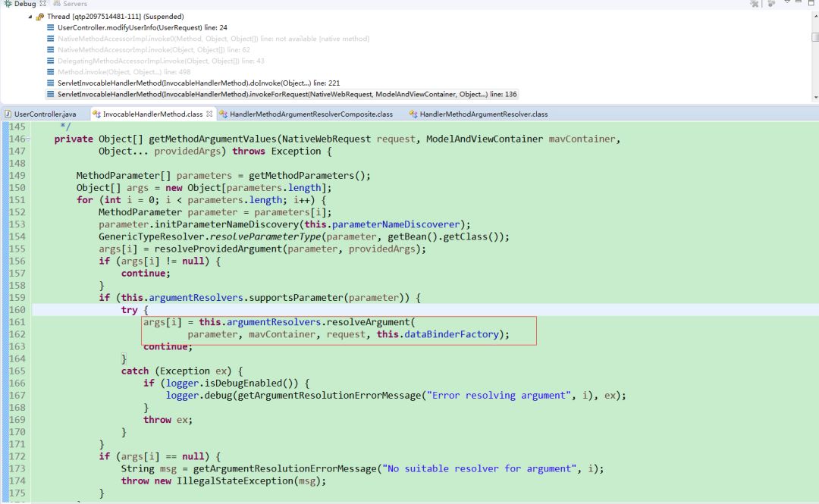The width and height of the screenshot is (819, 504).
Task: Click stack frame icon beside NativeMethodAccessorImpl.invoke line 62
Action: pos(51,49)
